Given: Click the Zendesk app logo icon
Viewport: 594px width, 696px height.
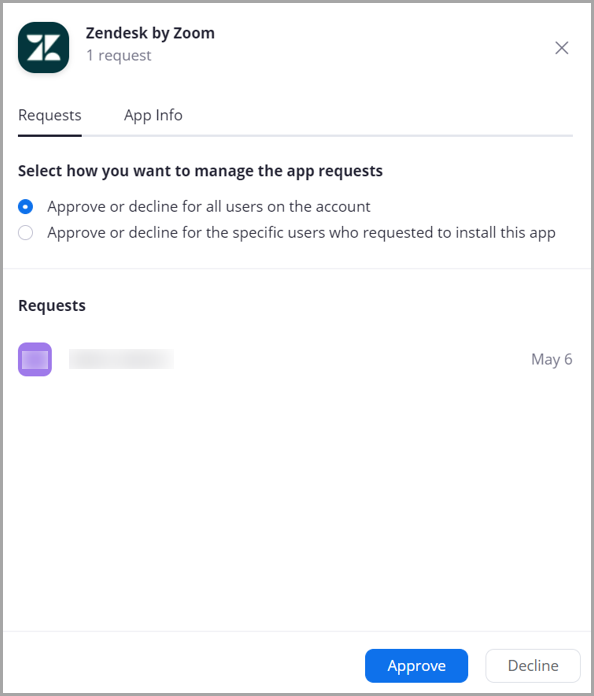Looking at the screenshot, I should [x=44, y=47].
